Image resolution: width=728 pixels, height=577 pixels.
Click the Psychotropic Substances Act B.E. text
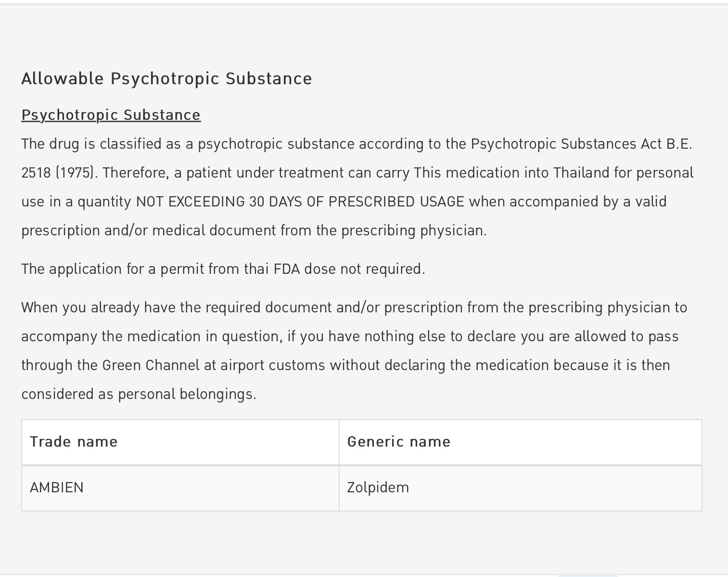point(581,144)
